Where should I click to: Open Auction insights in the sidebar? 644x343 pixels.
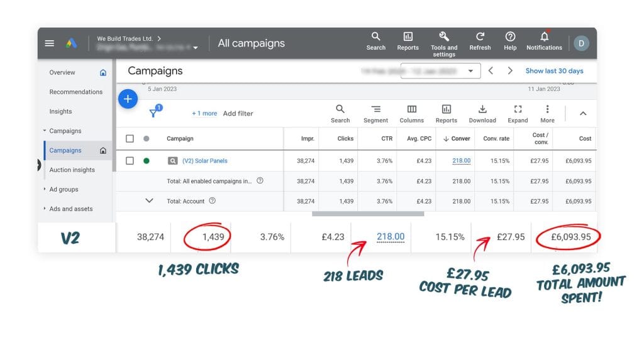pos(72,170)
